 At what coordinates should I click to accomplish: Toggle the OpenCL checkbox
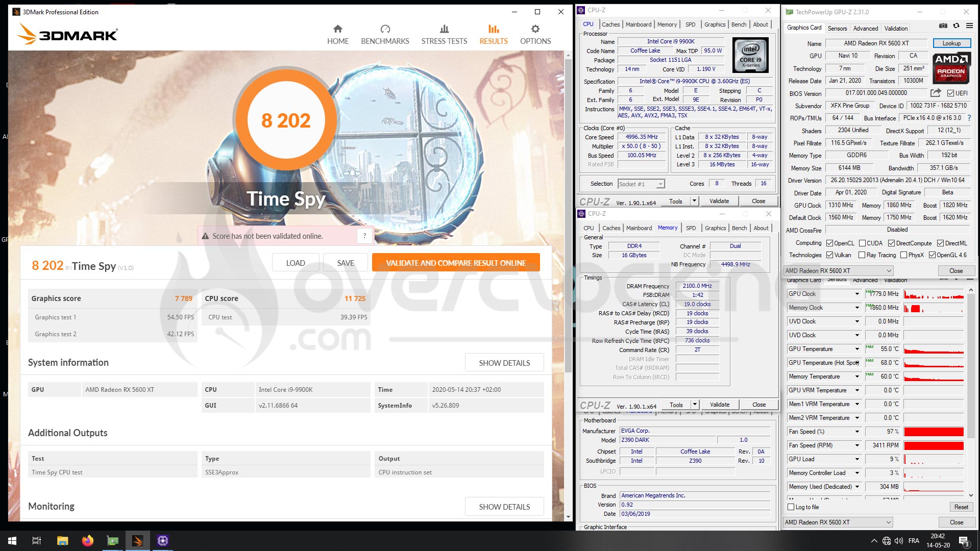pos(830,243)
